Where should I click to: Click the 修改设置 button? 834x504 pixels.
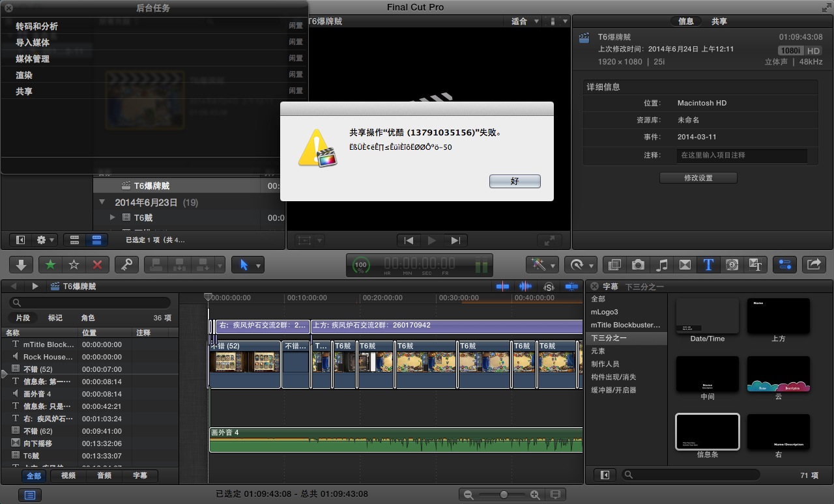click(698, 178)
